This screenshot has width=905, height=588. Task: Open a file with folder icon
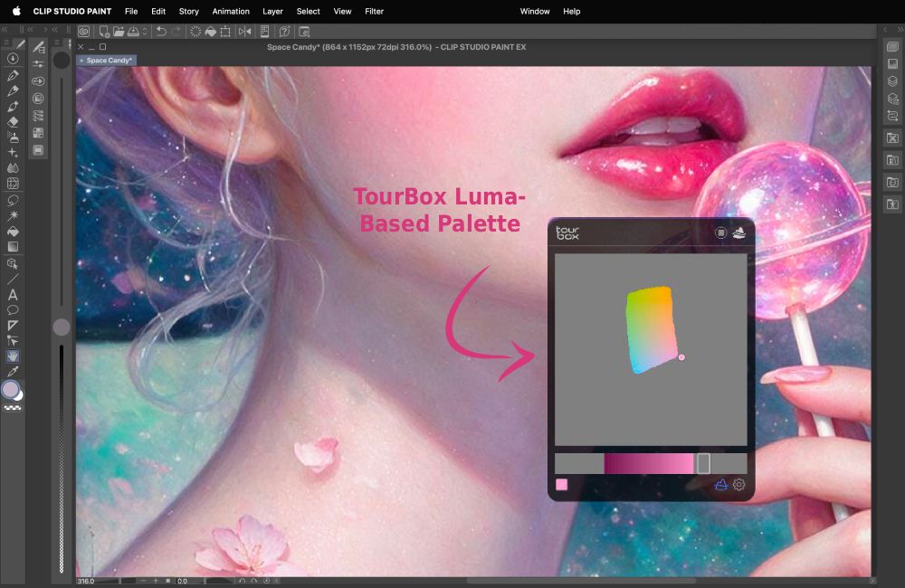tap(119, 31)
